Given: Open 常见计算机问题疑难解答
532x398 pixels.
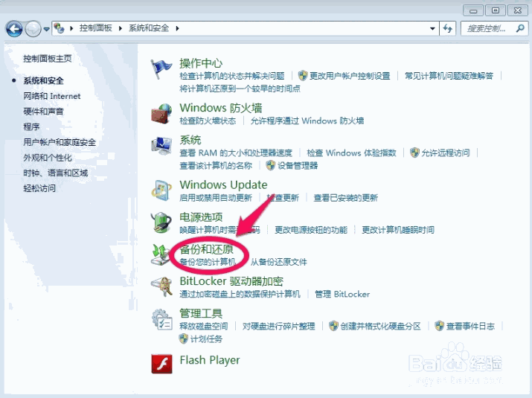Looking at the screenshot, I should point(449,76).
